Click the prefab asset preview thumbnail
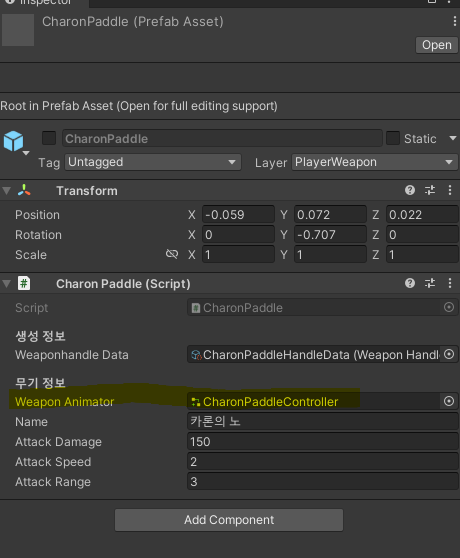The image size is (460, 558). click(18, 30)
